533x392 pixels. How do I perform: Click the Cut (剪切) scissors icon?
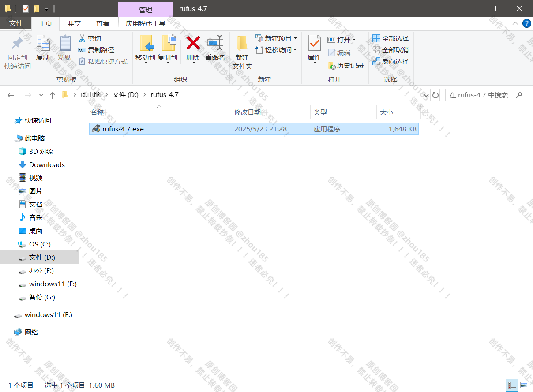point(82,39)
